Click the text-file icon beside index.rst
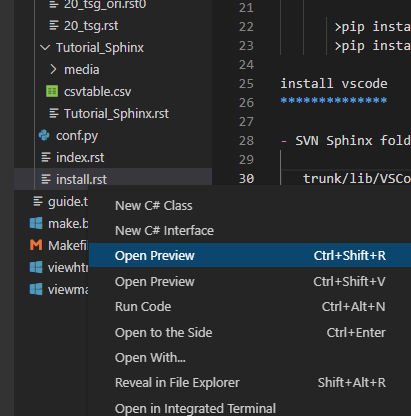The height and width of the screenshot is (416, 411). click(x=46, y=157)
